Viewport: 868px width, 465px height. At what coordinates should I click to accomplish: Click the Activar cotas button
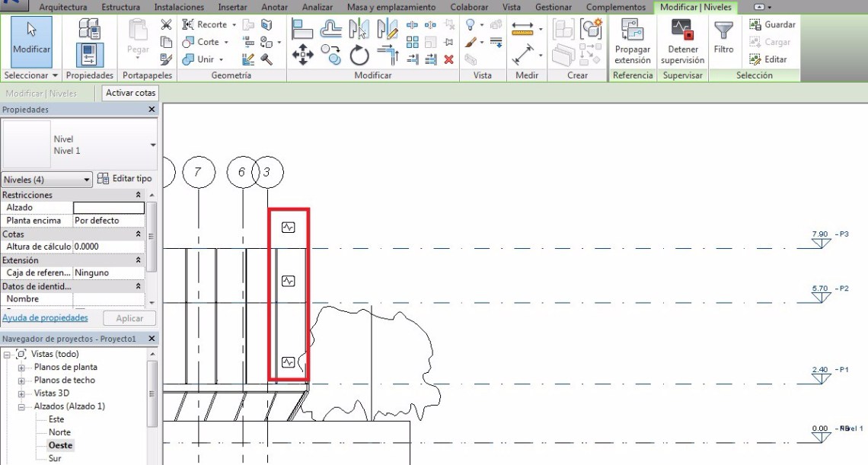point(130,93)
